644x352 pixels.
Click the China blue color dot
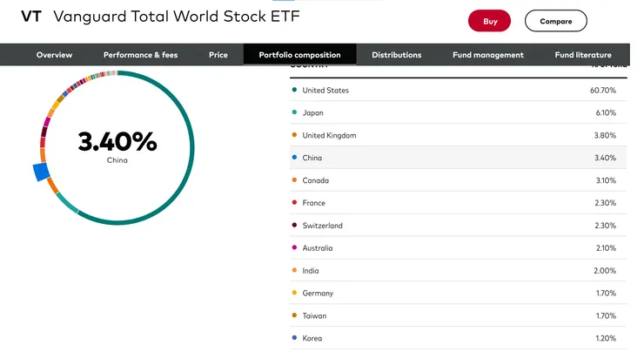(x=295, y=158)
